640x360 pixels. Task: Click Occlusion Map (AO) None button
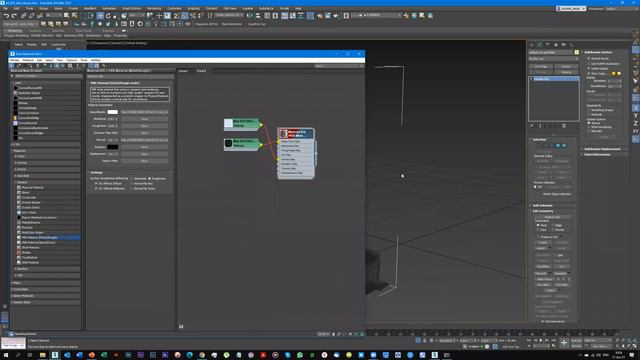click(x=144, y=133)
